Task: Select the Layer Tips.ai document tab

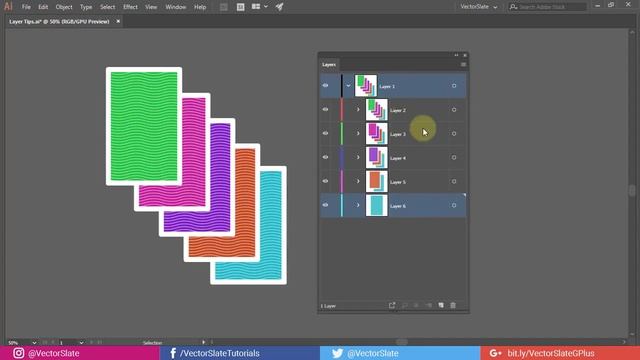Action: (x=59, y=22)
